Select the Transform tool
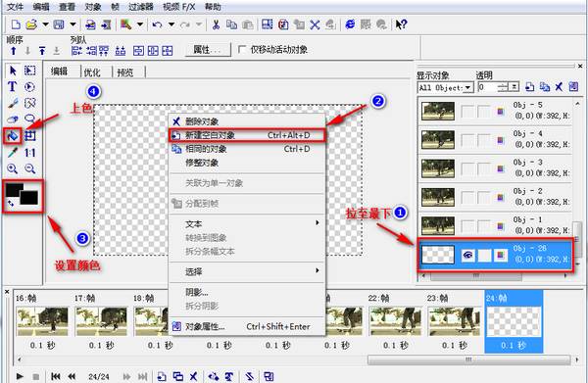This screenshot has width=588, height=383. pyautogui.click(x=30, y=135)
